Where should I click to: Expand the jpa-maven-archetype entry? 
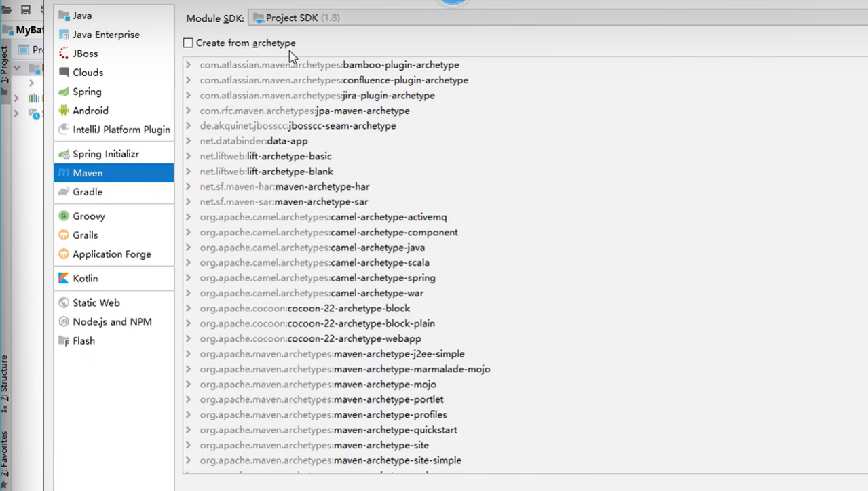point(189,111)
